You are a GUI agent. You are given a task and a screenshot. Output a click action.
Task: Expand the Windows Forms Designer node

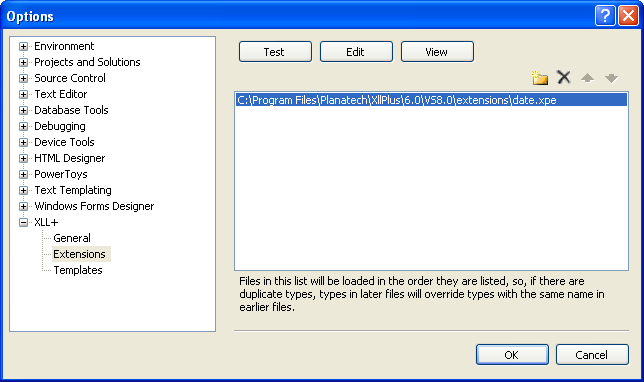pyautogui.click(x=23, y=207)
